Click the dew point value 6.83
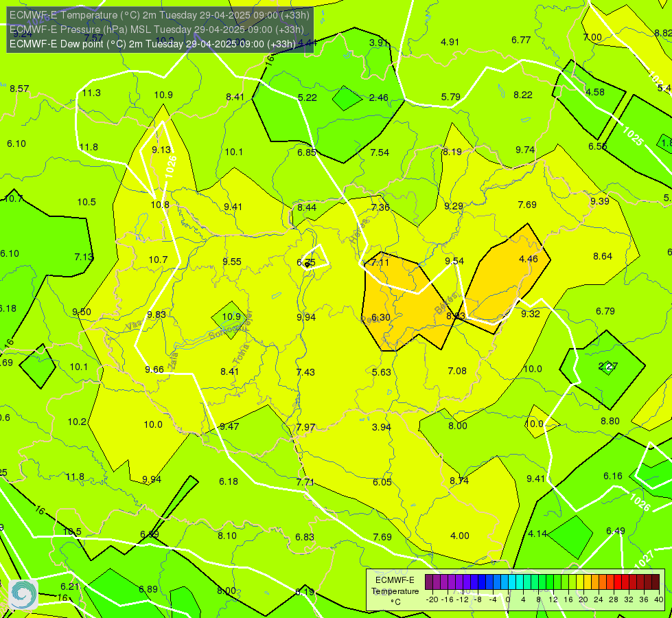The height and width of the screenshot is (618, 672). (x=305, y=537)
